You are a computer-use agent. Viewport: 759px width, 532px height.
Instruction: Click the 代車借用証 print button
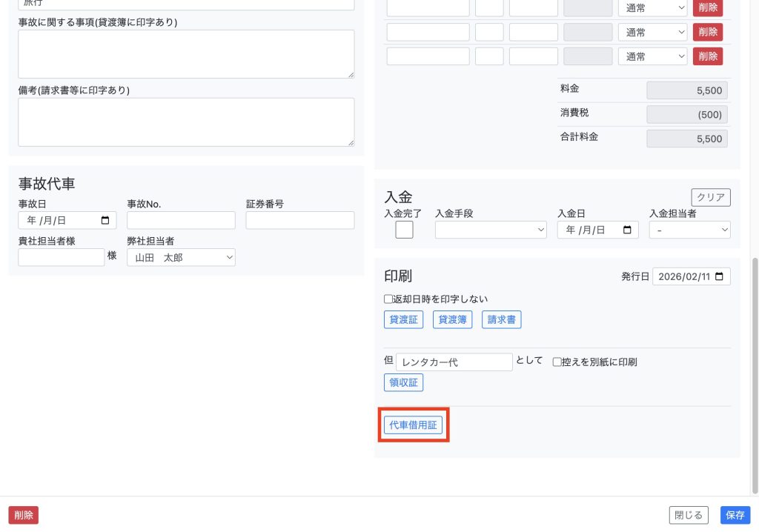413,425
